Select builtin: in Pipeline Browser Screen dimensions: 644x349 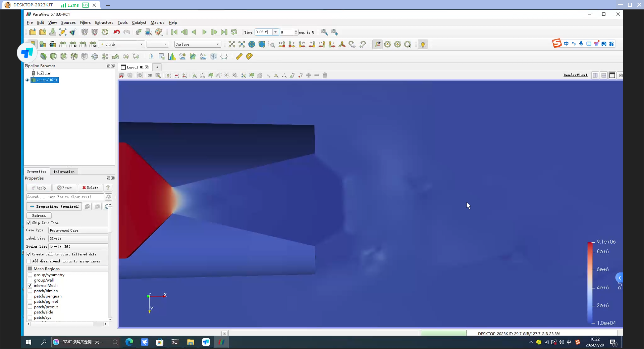coord(44,73)
